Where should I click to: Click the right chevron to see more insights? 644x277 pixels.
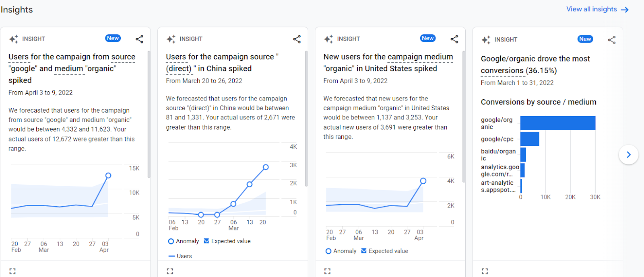(628, 154)
